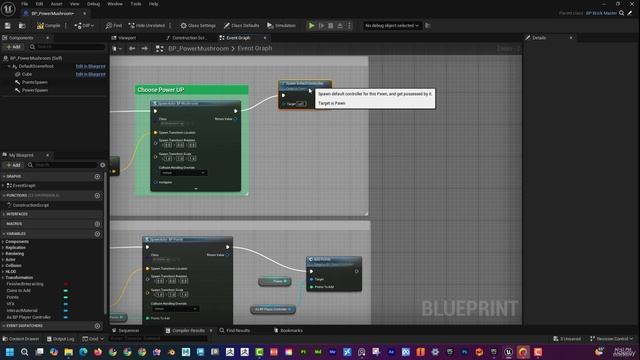The height and width of the screenshot is (360, 640).
Task: Open the Collision Handling Override dropdown on the upper SpawnActor node
Action: coord(183,173)
